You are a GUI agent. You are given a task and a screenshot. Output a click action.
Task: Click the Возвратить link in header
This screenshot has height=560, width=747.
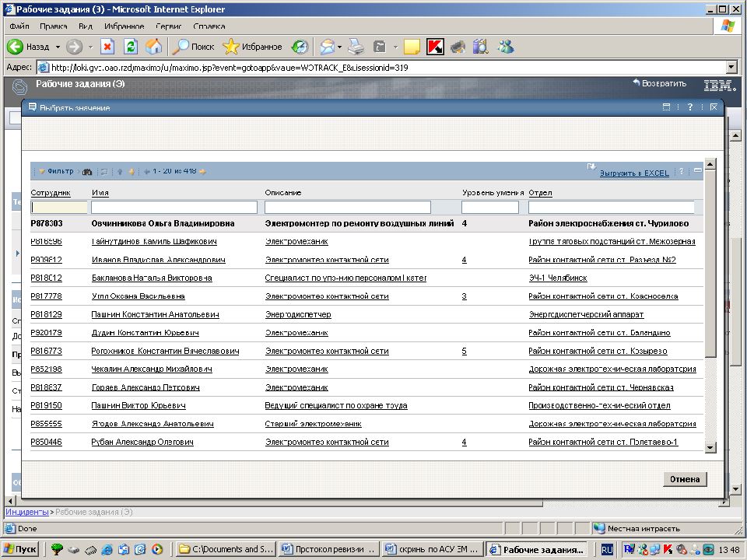point(660,83)
